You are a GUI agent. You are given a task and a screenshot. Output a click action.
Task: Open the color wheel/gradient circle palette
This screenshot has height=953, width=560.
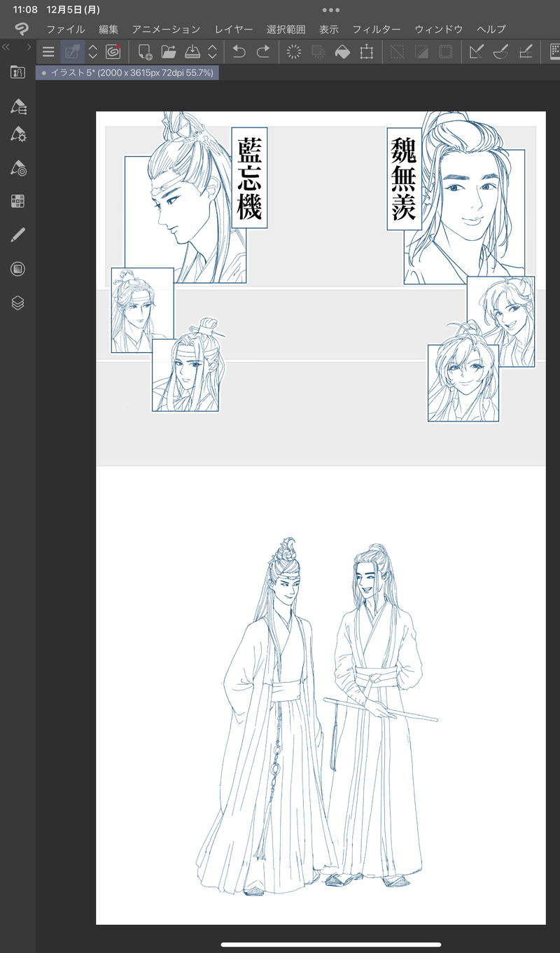18,269
